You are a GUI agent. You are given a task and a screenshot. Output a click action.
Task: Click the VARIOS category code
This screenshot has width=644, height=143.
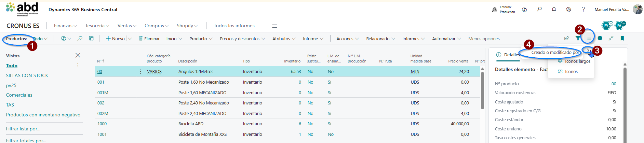154,71
